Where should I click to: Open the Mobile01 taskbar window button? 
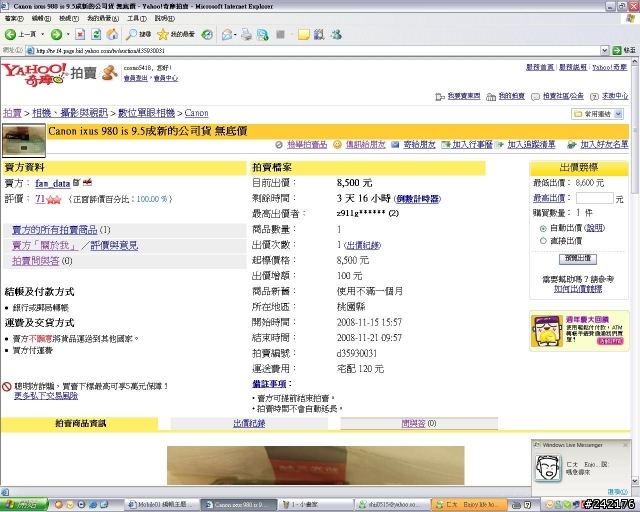(x=161, y=505)
